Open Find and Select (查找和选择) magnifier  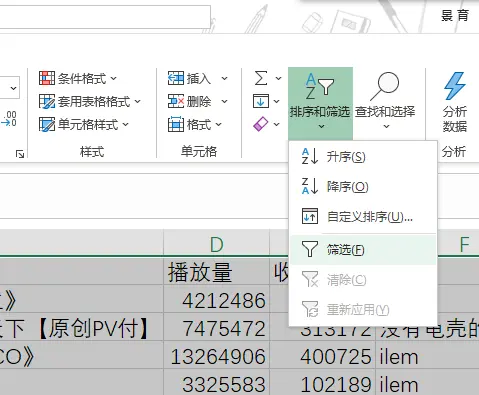point(385,87)
